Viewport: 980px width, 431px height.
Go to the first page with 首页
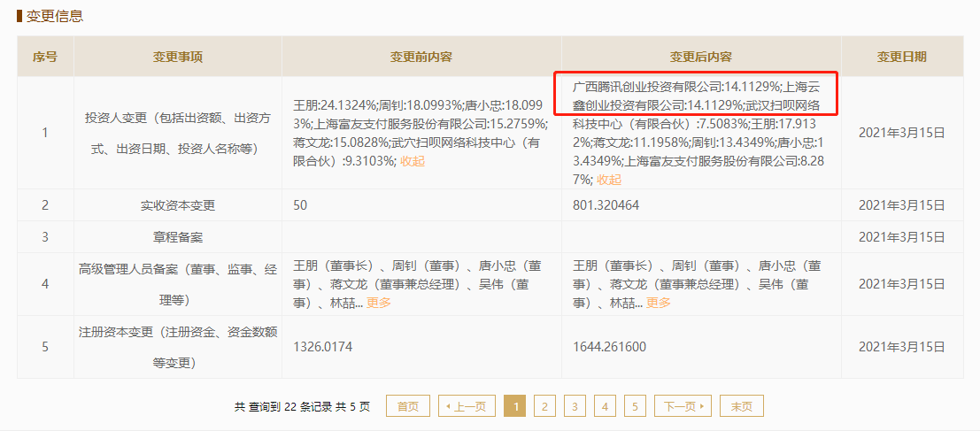(x=407, y=406)
